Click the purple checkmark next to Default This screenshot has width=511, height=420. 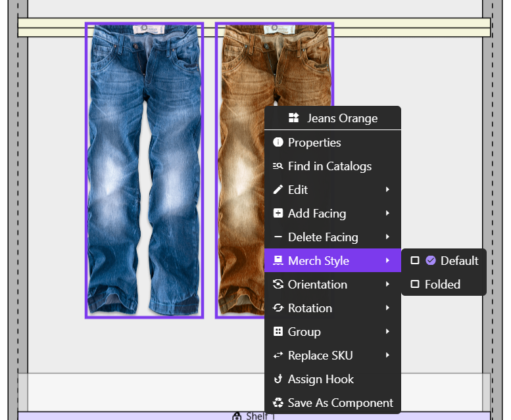[431, 261]
